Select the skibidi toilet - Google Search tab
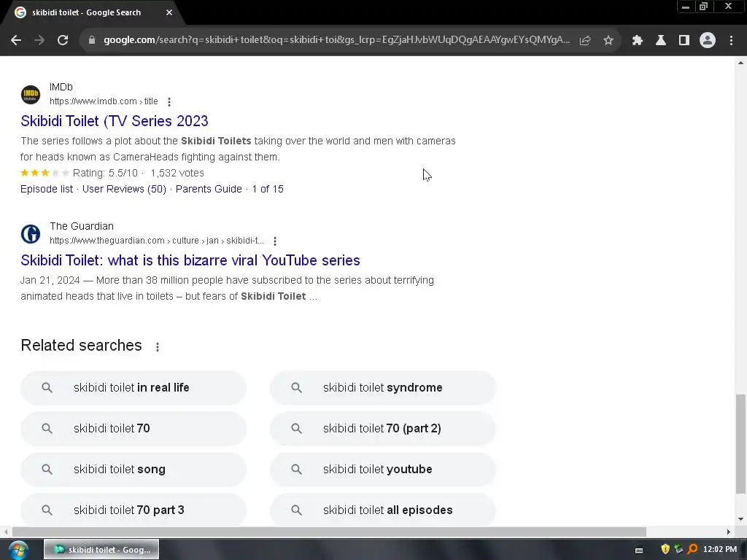This screenshot has height=560, width=747. pyautogui.click(x=94, y=12)
